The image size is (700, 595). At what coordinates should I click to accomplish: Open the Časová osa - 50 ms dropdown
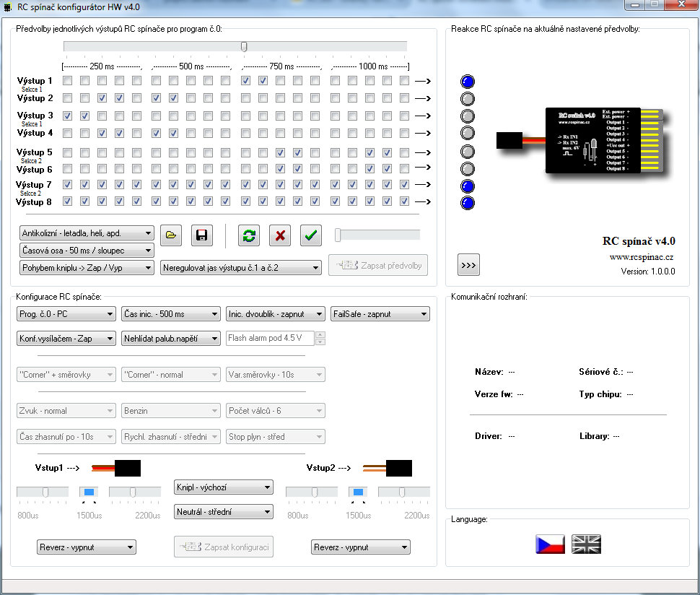tap(87, 251)
